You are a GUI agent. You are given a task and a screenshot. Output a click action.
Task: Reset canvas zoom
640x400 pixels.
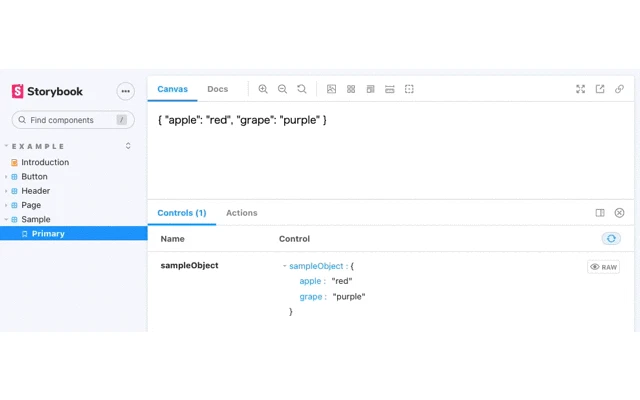302,89
